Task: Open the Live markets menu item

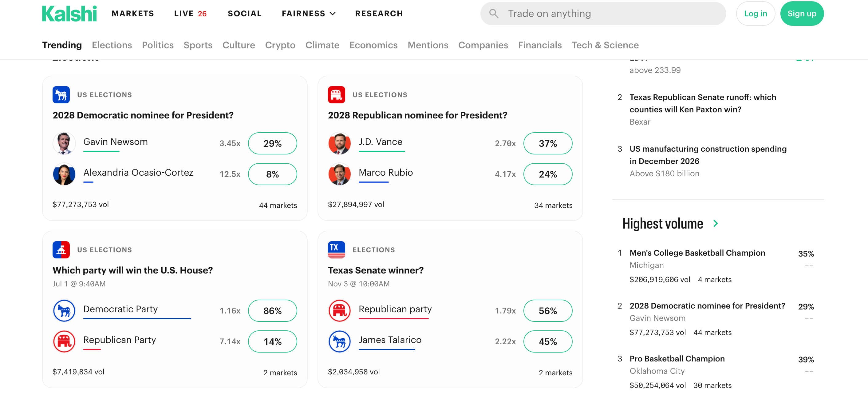Action: tap(190, 14)
